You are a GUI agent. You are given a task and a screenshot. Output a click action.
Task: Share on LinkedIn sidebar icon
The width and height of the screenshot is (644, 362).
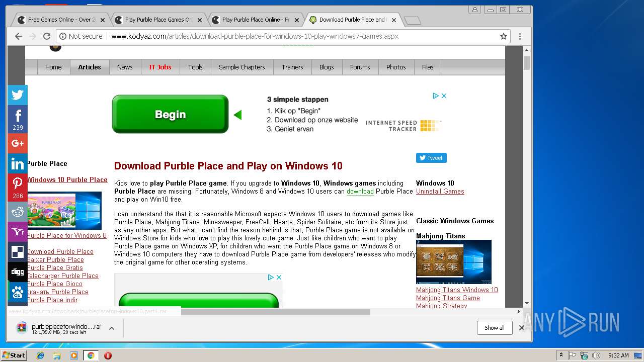18,163
